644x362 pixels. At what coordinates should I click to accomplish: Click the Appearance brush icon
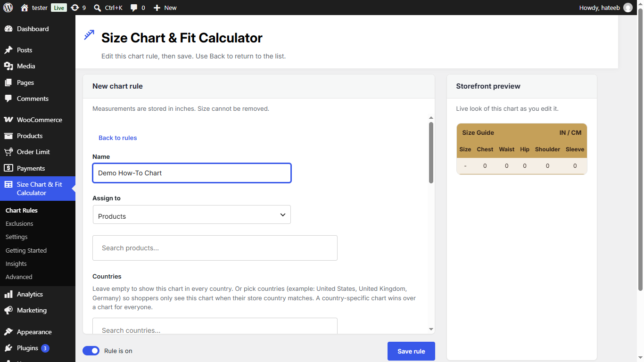[x=8, y=332]
